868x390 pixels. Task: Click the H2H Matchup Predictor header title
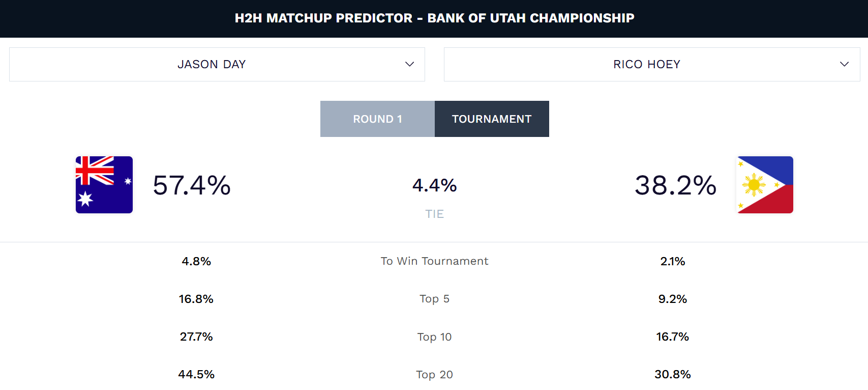point(434,18)
